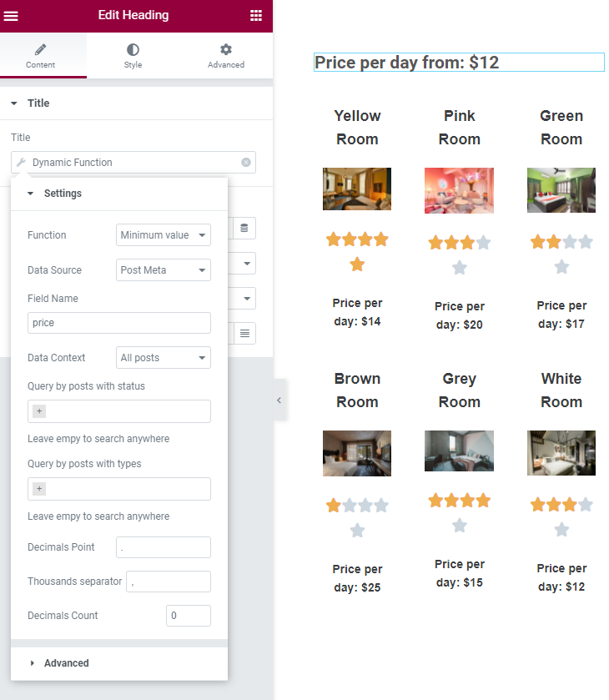
Task: Add a post status with plus button
Action: tap(39, 410)
